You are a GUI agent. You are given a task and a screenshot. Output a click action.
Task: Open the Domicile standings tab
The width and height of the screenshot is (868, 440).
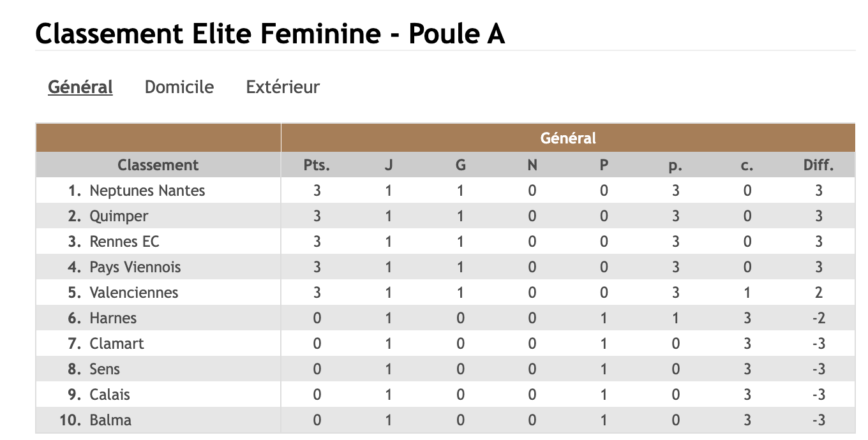pyautogui.click(x=179, y=87)
